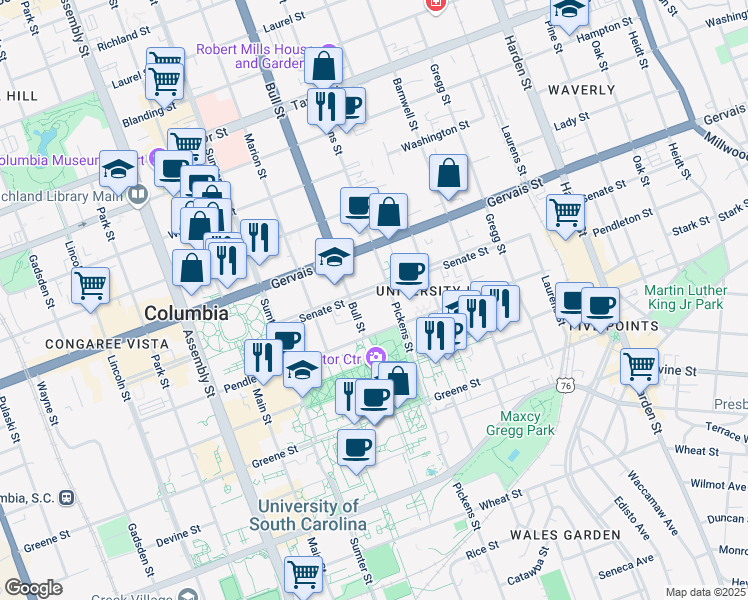Click the Washington St street label

pos(435,136)
